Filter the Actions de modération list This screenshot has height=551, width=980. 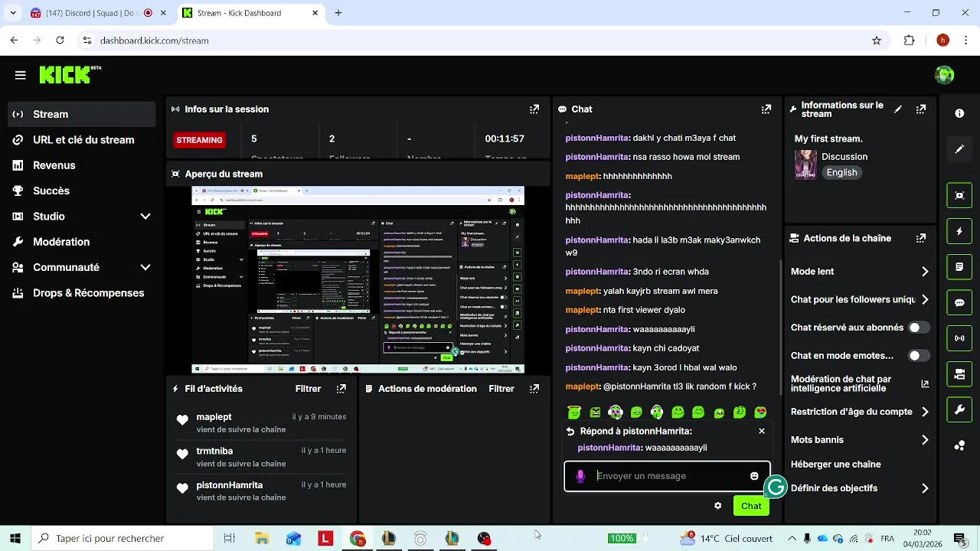[501, 389]
